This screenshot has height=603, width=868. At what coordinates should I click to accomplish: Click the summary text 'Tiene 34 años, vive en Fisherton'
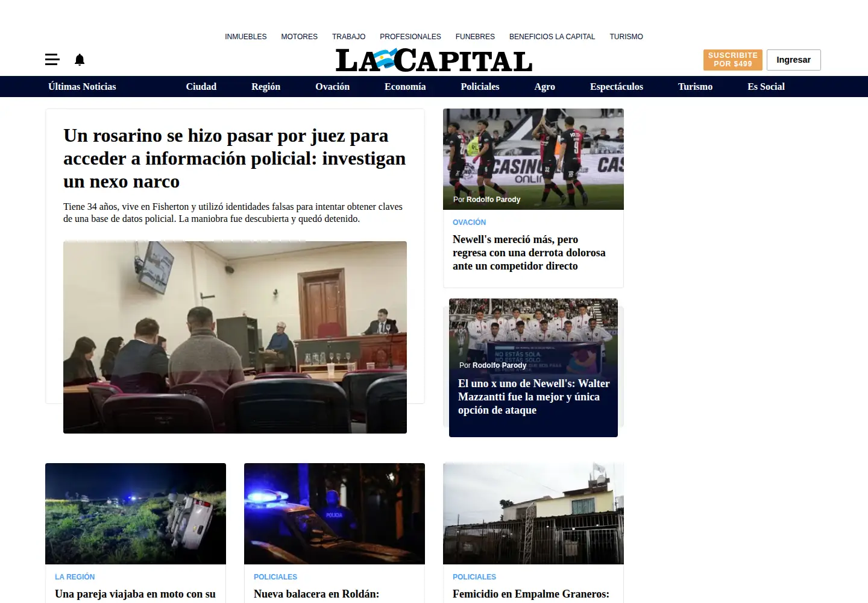233,212
